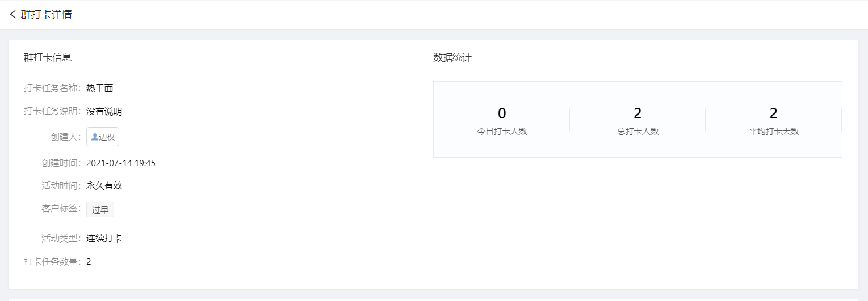868x301 pixels.
Task: Click the 今日打卡人数 statistic label
Action: [502, 131]
